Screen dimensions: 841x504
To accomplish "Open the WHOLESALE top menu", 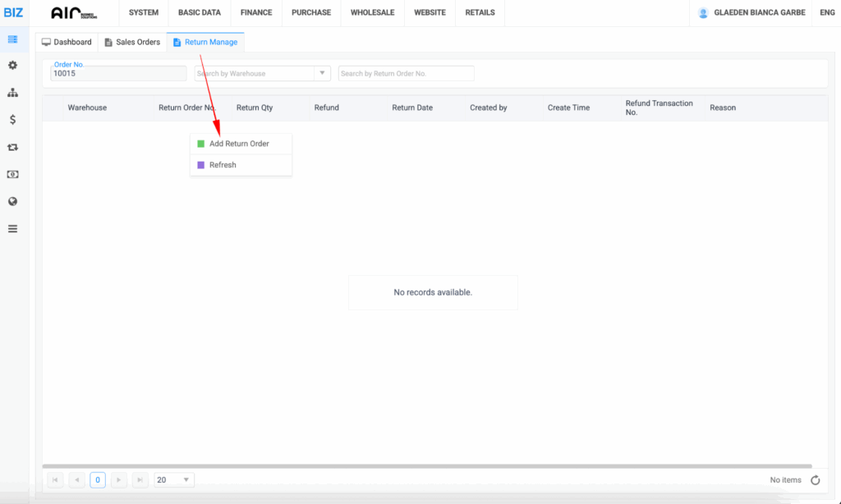I will [372, 13].
